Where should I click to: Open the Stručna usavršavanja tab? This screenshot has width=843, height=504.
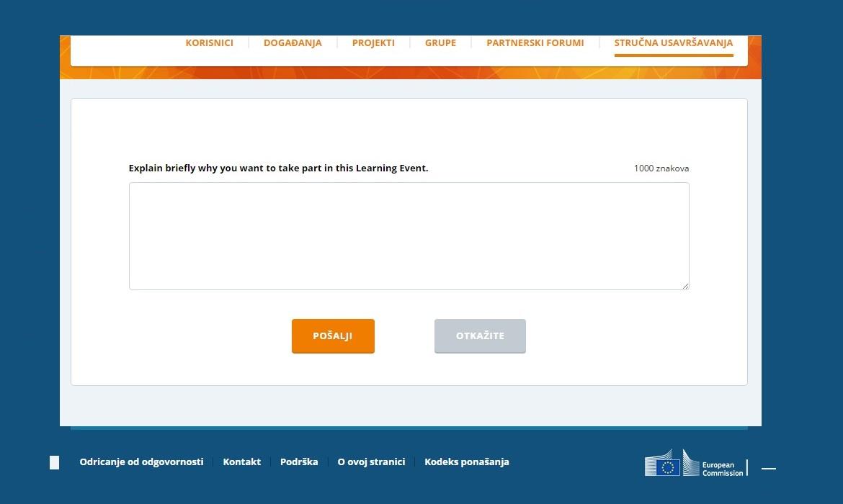coord(673,43)
